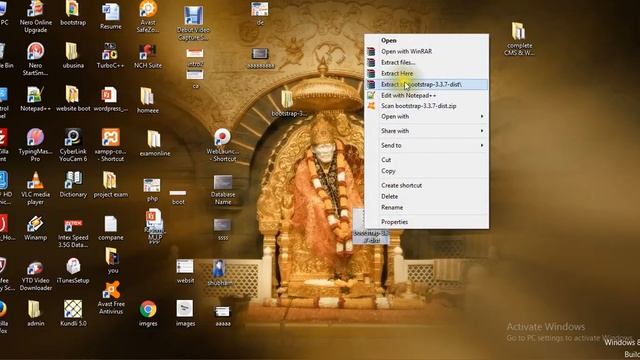Select the shubham picture icon
Viewport: 640px width, 360px height.
point(219,272)
